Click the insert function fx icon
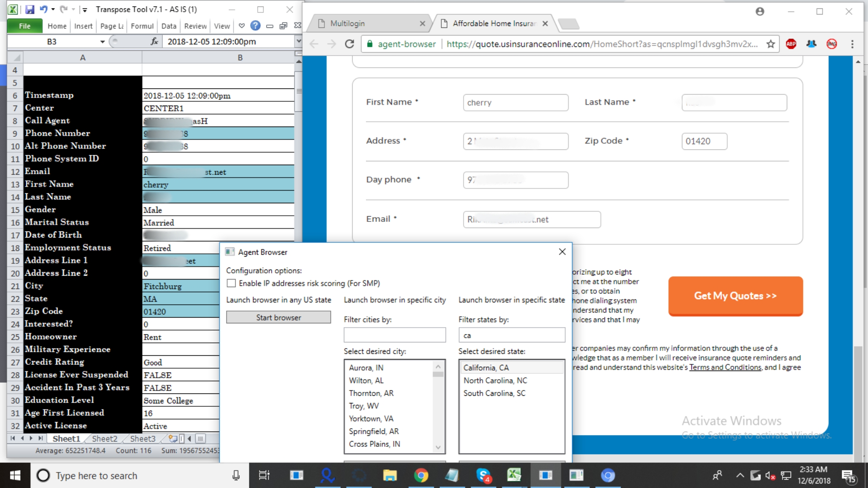The height and width of the screenshot is (488, 868). (x=154, y=42)
